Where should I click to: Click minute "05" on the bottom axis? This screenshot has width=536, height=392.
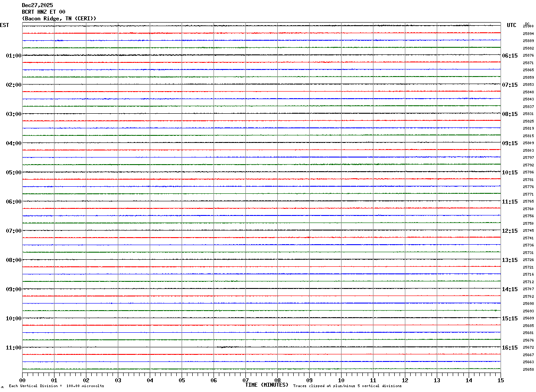[x=182, y=380]
